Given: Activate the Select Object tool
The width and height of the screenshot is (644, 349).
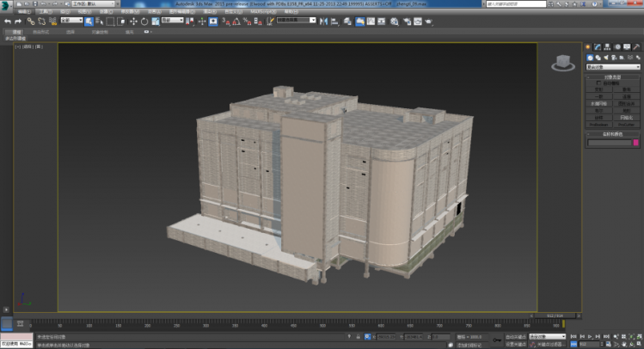Looking at the screenshot, I should point(89,21).
